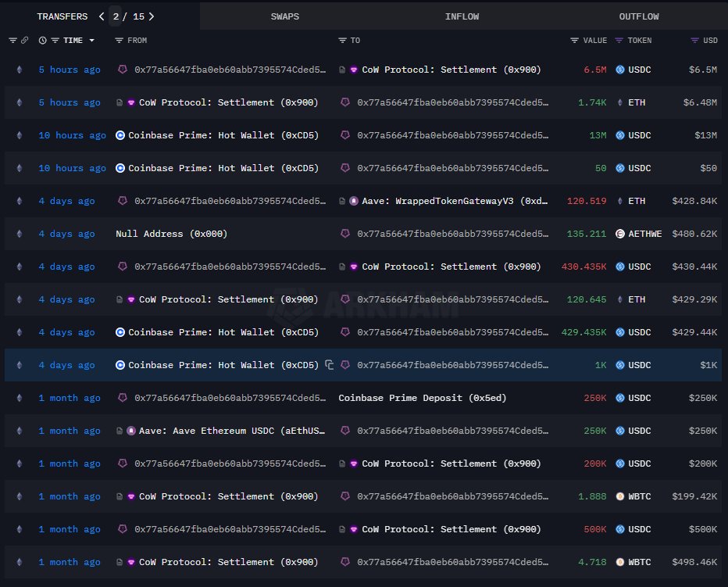Open the OUTFLOW tab
Image resolution: width=728 pixels, height=587 pixels.
639,16
